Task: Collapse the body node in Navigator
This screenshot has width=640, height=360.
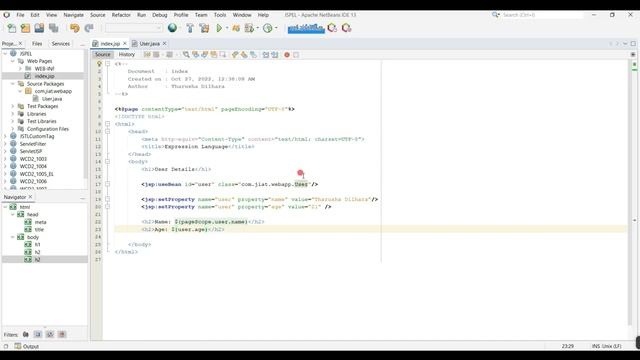Action: click(x=13, y=237)
